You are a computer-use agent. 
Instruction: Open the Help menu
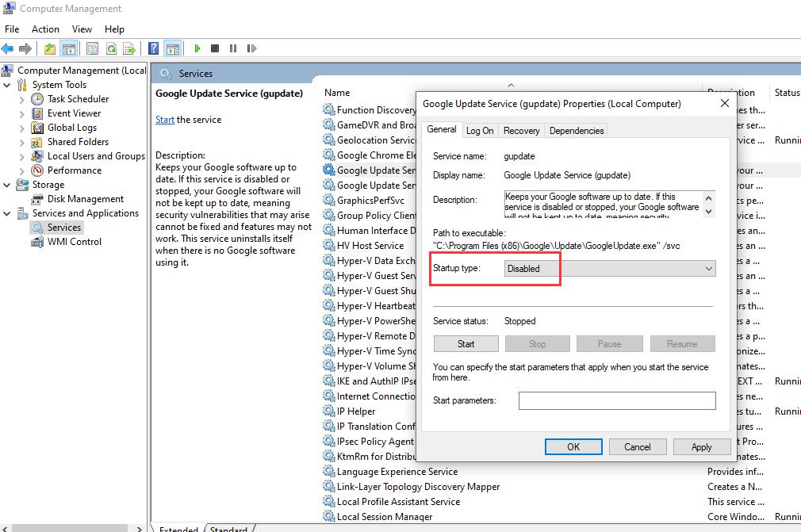pyautogui.click(x=114, y=29)
